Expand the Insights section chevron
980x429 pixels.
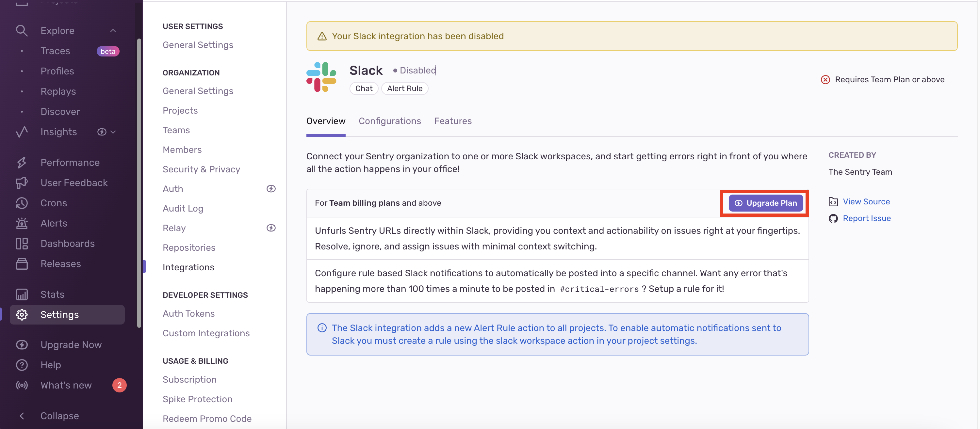(113, 132)
